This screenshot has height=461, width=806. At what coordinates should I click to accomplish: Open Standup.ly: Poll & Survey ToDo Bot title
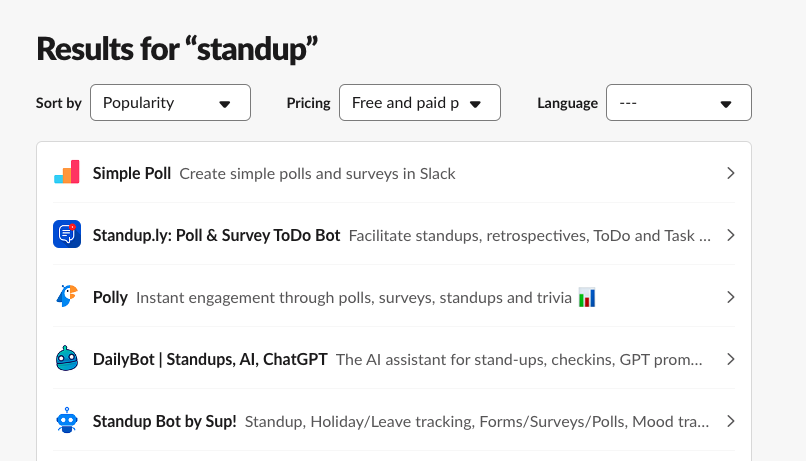point(216,235)
